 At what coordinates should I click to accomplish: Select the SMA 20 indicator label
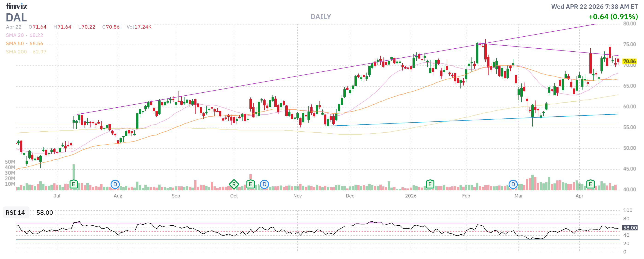tap(15, 35)
